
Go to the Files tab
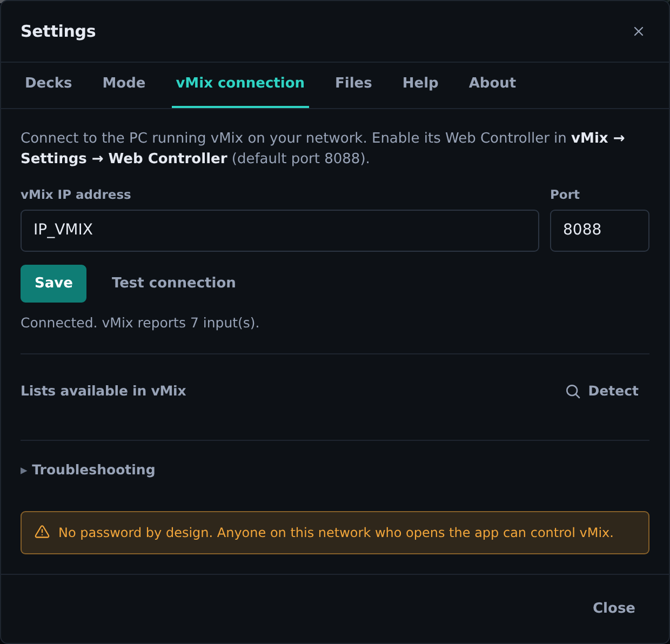point(353,83)
